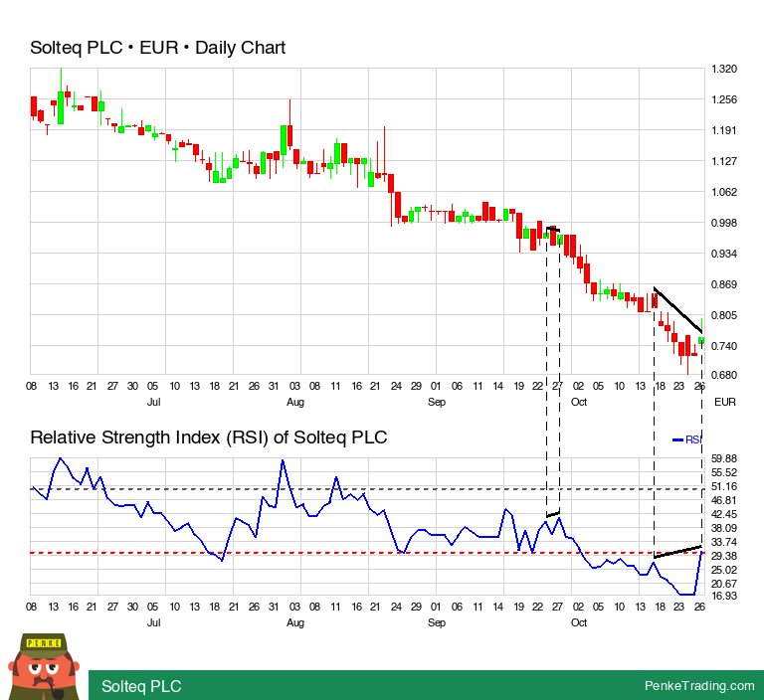Image resolution: width=764 pixels, height=700 pixels.
Task: Click the 1.256 price axis label
Action: (724, 99)
